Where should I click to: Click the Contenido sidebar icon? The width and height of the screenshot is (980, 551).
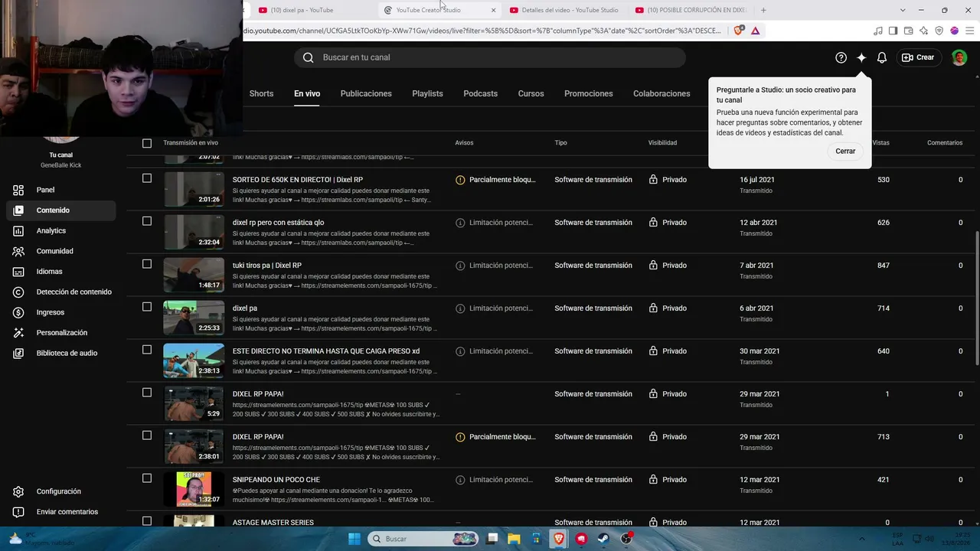19,210
